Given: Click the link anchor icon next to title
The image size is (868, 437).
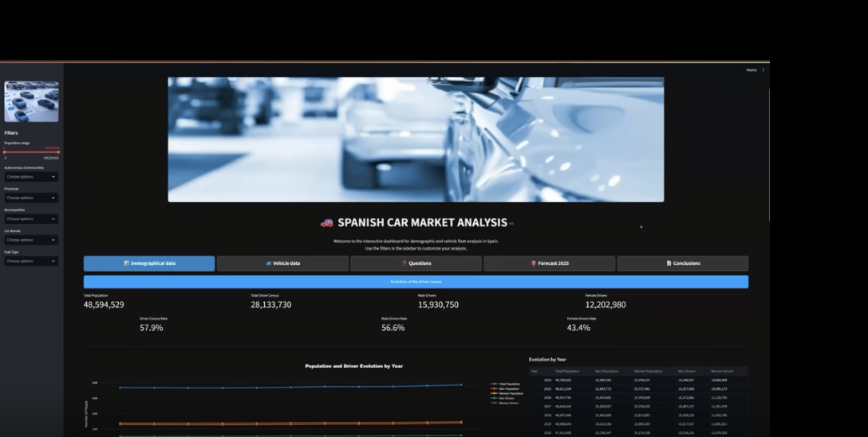Looking at the screenshot, I should (512, 223).
